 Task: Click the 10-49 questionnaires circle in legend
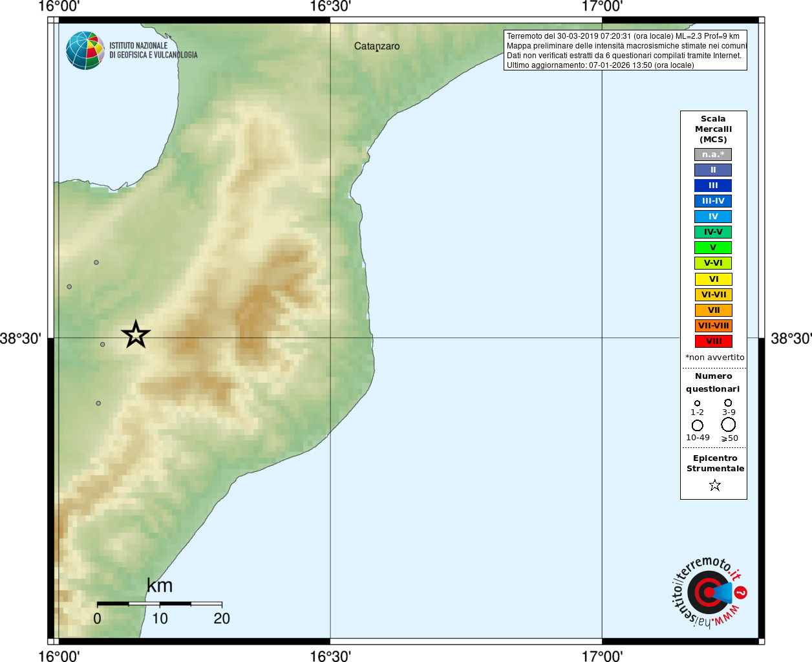(x=698, y=425)
